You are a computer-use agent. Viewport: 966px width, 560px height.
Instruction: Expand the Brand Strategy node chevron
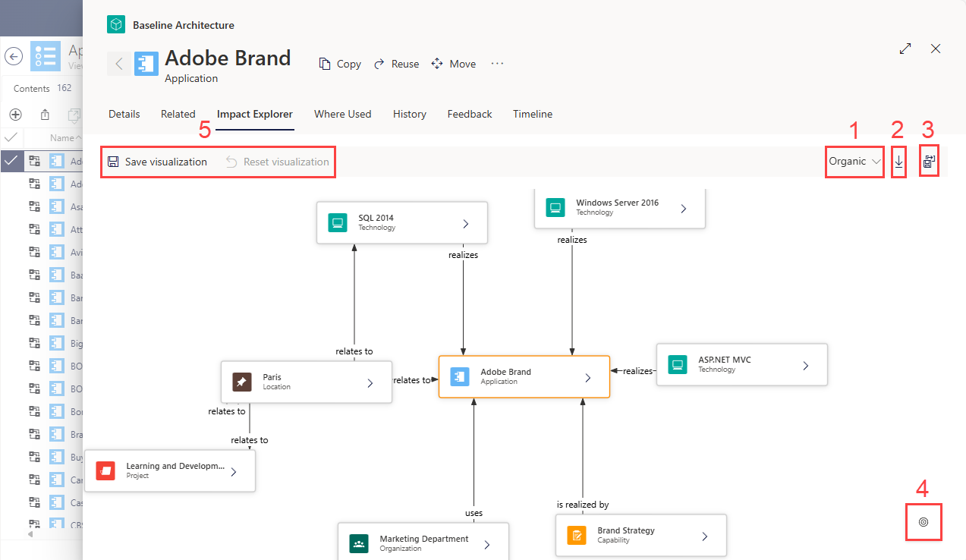(704, 536)
